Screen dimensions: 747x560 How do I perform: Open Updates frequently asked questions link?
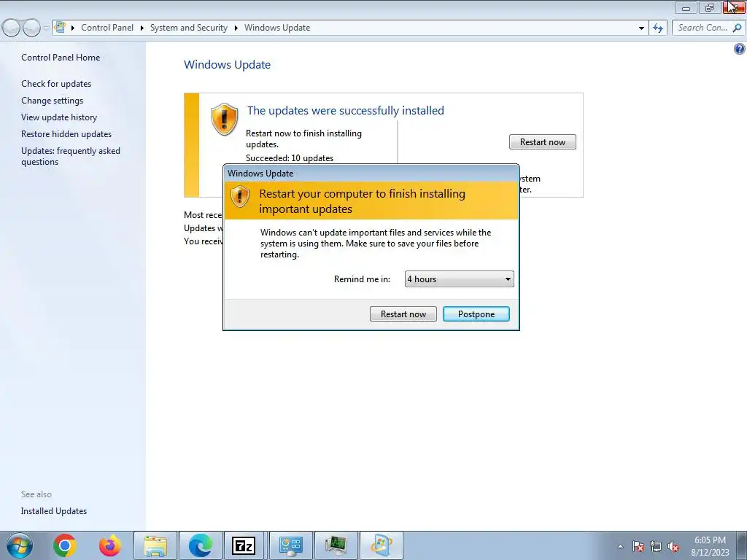(71, 156)
